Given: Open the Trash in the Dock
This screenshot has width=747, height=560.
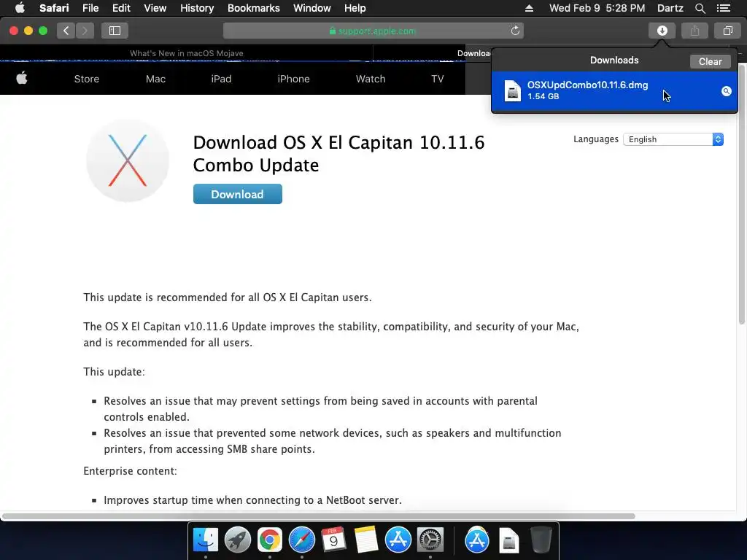Looking at the screenshot, I should tap(541, 540).
